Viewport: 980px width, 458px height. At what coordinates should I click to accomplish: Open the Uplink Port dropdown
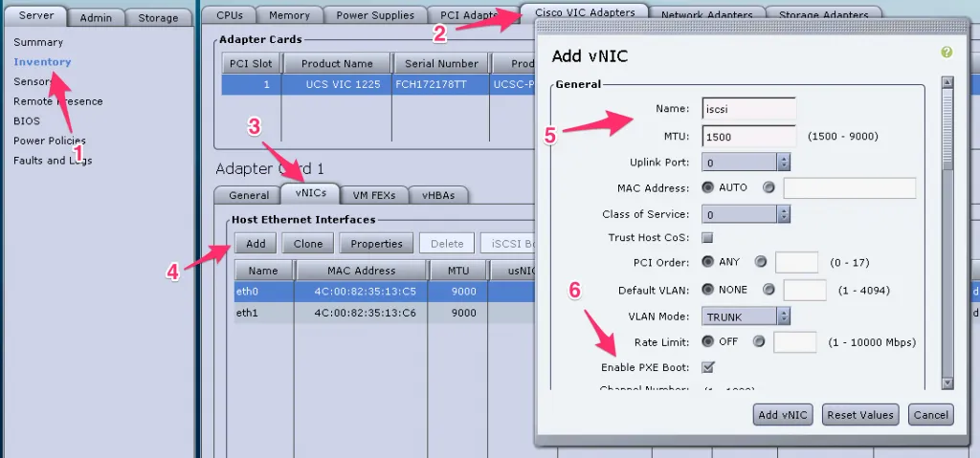(746, 163)
